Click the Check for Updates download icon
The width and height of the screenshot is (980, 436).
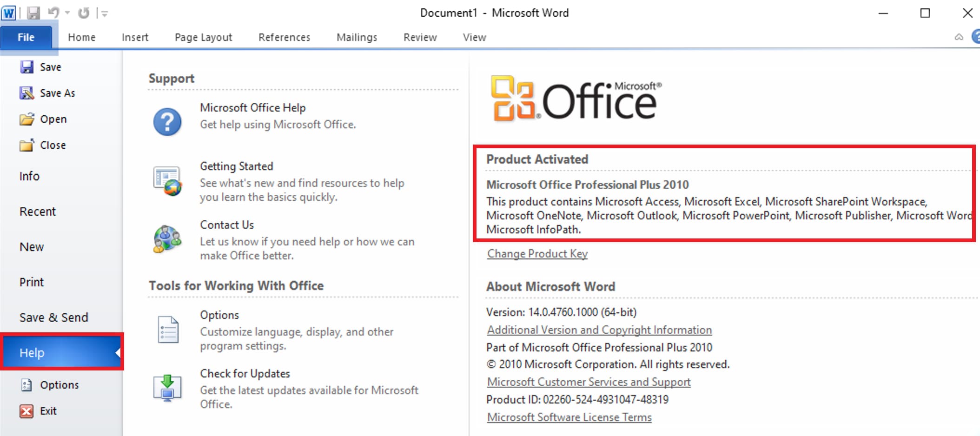[168, 387]
